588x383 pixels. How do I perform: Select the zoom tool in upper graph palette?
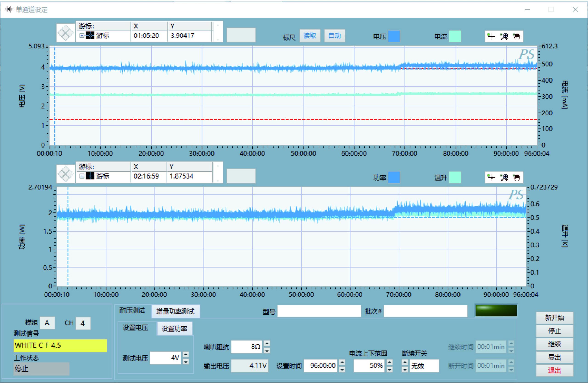pos(504,36)
